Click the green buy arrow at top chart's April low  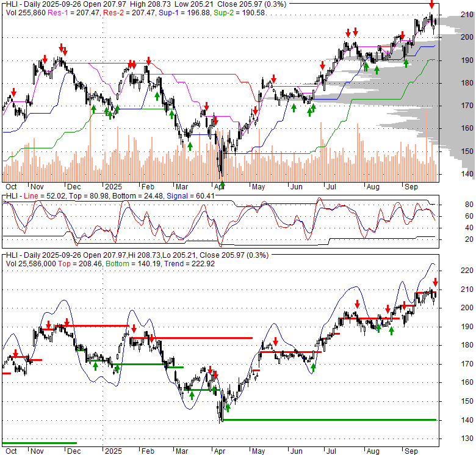[x=223, y=184]
